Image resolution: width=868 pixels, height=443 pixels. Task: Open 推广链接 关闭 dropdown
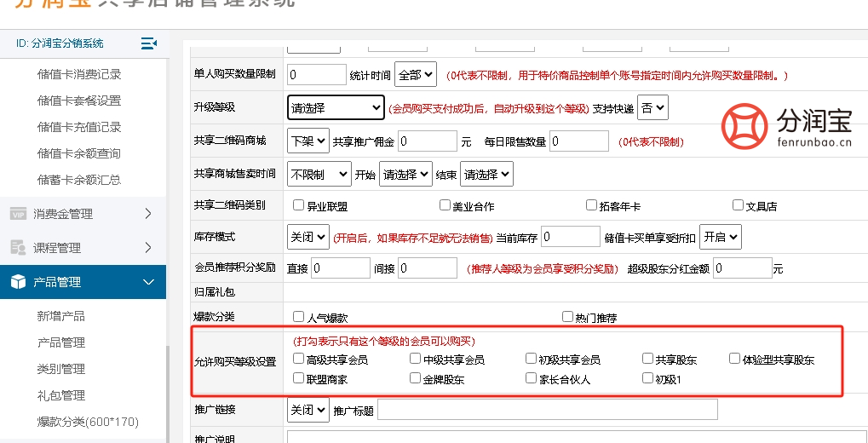(x=308, y=410)
